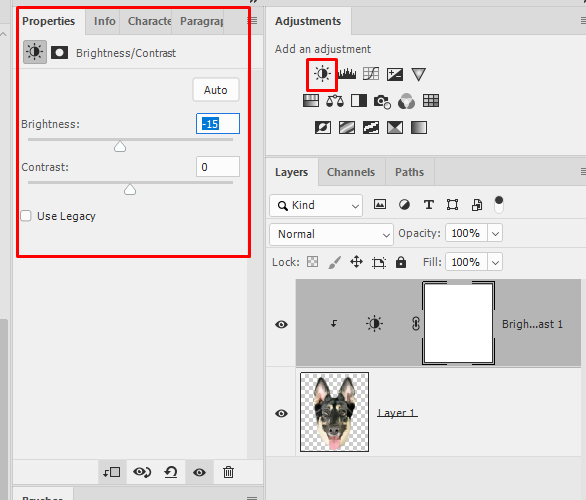Toggle filter for shape layers

coord(453,205)
